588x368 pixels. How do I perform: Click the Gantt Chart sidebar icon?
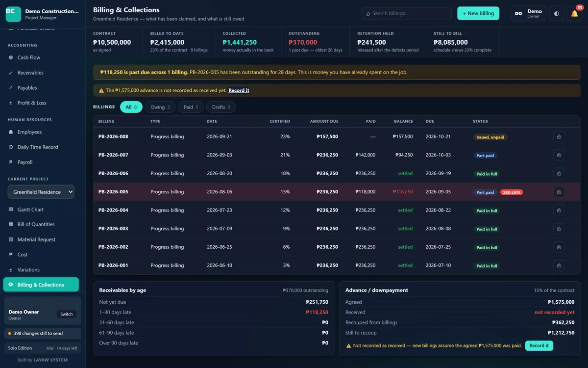11,210
